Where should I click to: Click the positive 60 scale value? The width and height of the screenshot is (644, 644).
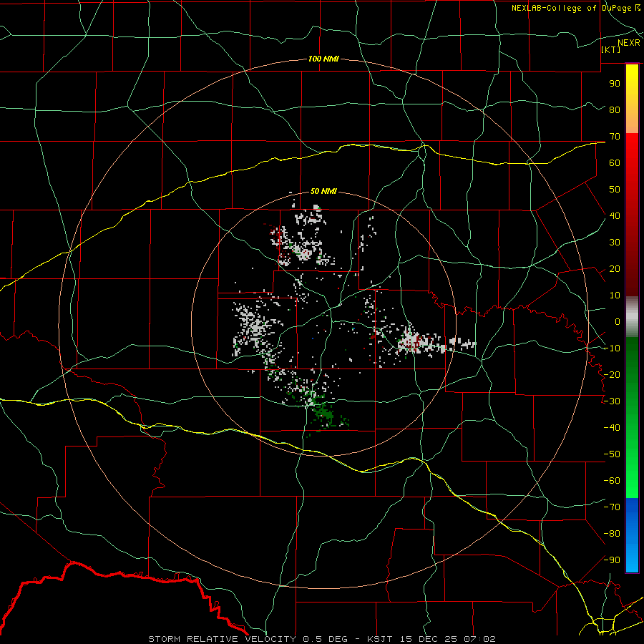click(615, 162)
